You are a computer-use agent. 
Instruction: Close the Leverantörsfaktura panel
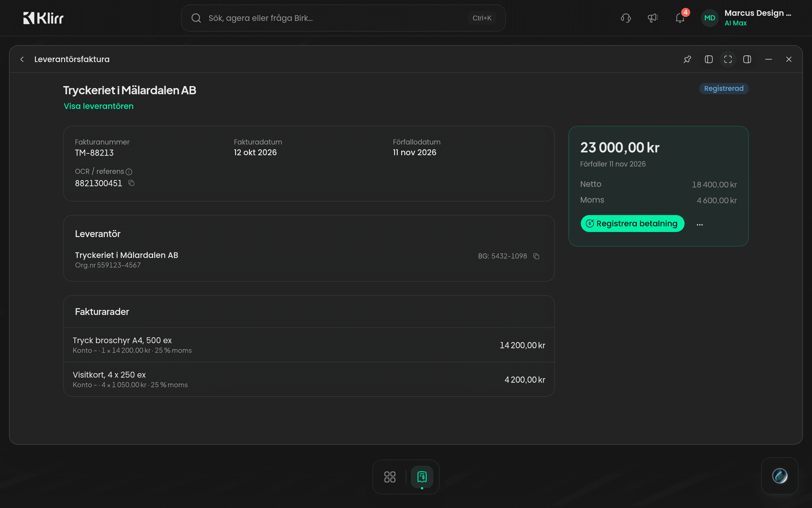789,60
